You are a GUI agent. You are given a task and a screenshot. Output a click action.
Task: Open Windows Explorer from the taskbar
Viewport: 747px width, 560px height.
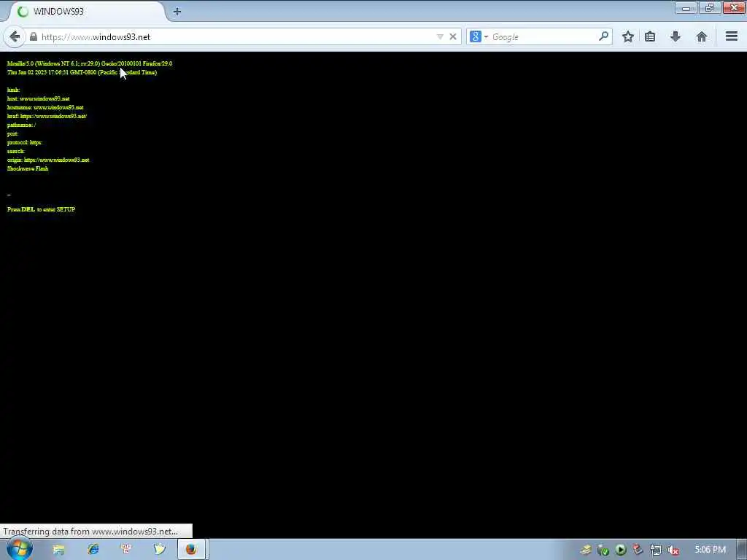point(58,550)
